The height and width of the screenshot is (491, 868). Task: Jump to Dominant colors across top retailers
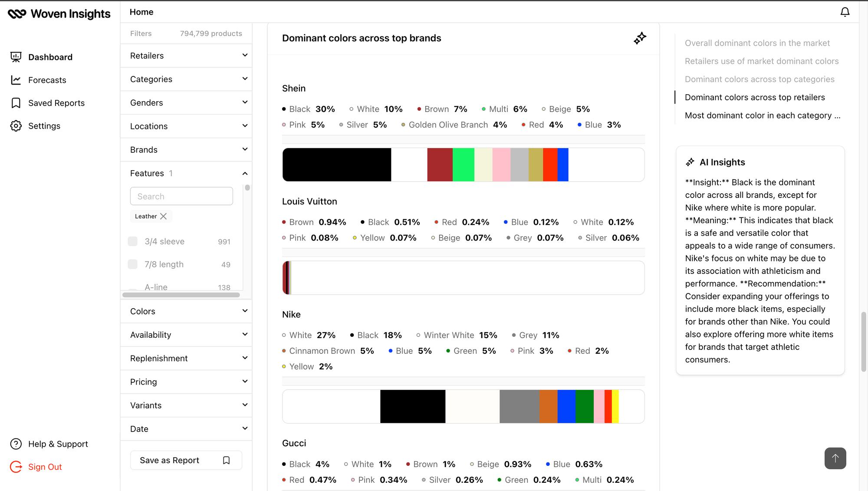(x=755, y=97)
